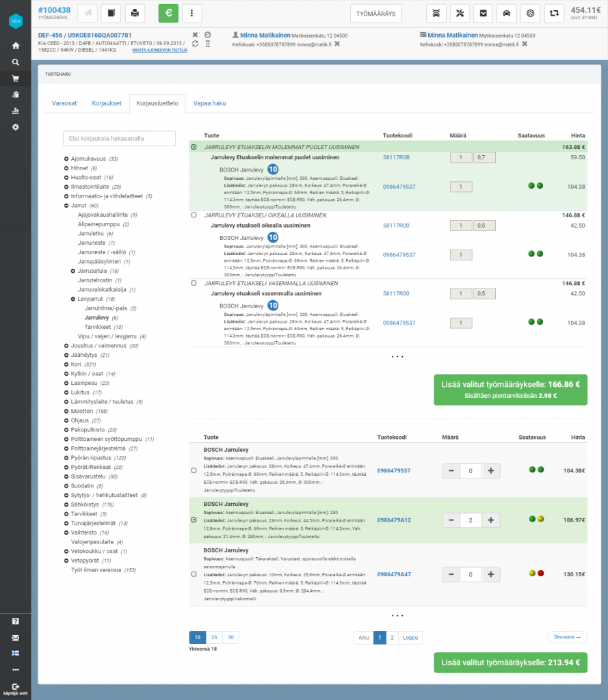
Task: Click the envelope check icon in the top toolbar
Action: (484, 14)
